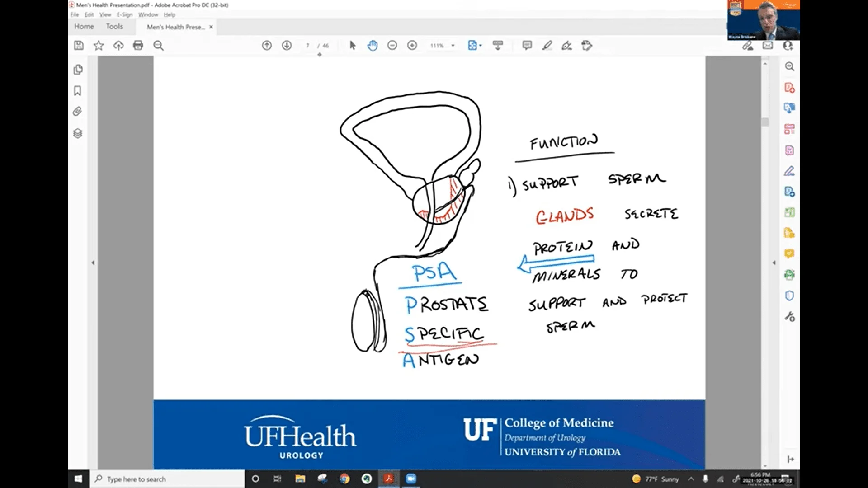The width and height of the screenshot is (868, 488).
Task: Click the vertical scrollbar thumb
Action: click(765, 122)
